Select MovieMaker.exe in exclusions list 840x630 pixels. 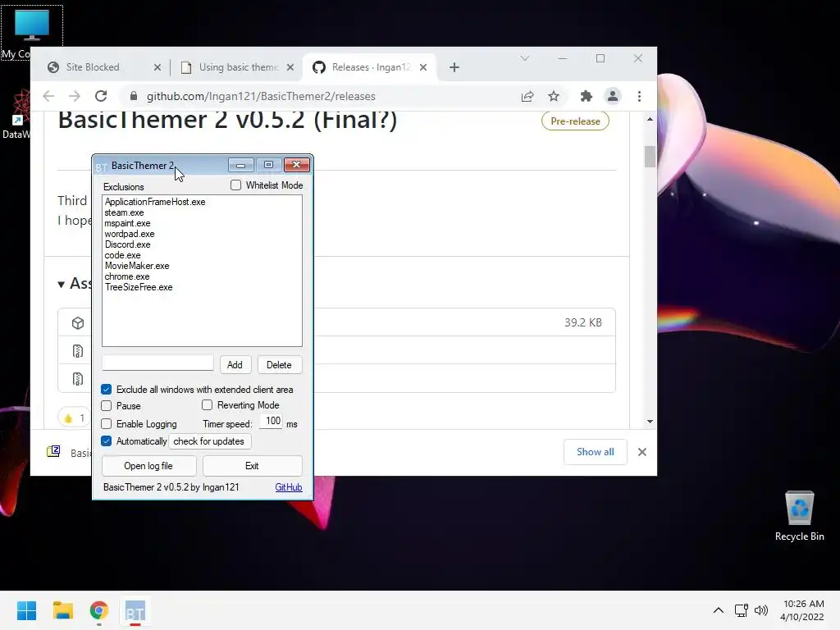tap(137, 266)
